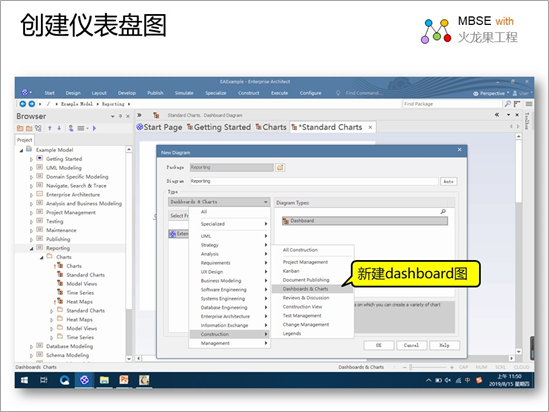Click the move up arrow in Browser toolbar
Screen dimensions: 549x412
click(50, 128)
